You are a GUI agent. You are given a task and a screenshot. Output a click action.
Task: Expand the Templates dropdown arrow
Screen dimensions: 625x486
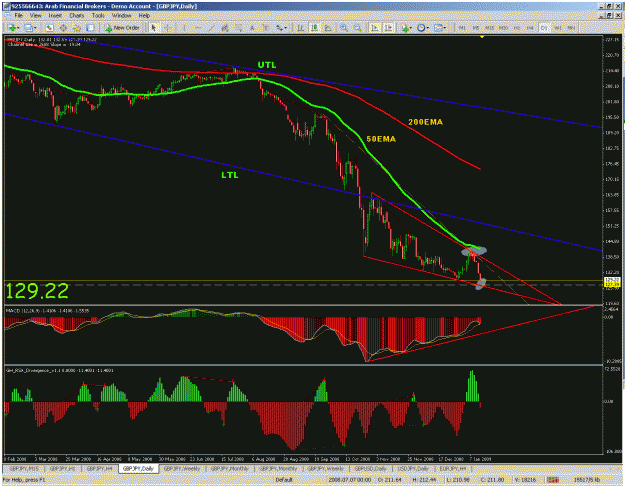tap(444, 28)
